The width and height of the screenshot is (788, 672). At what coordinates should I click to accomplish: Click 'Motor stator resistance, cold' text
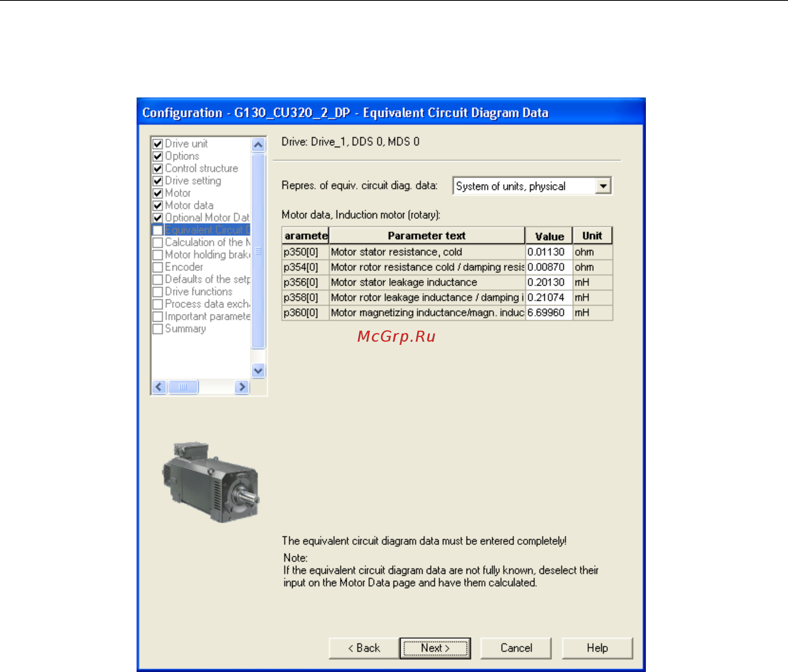pos(396,252)
